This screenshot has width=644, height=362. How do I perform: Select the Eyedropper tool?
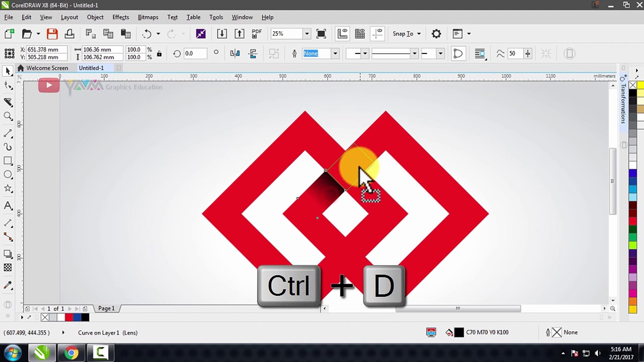coord(8,285)
